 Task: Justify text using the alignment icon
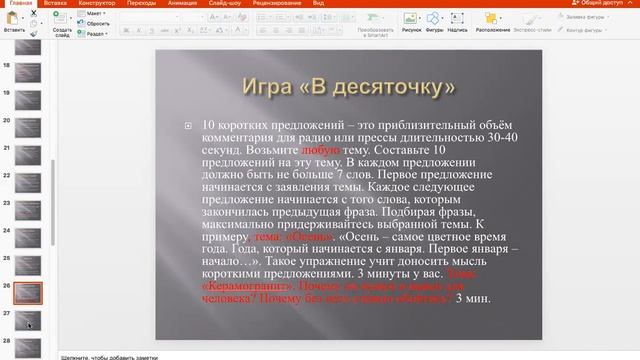302,31
